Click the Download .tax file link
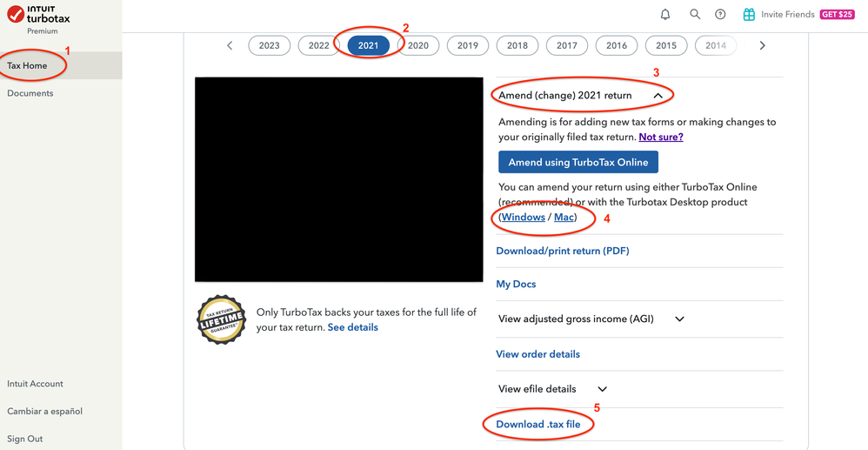The image size is (868, 450). point(538,425)
